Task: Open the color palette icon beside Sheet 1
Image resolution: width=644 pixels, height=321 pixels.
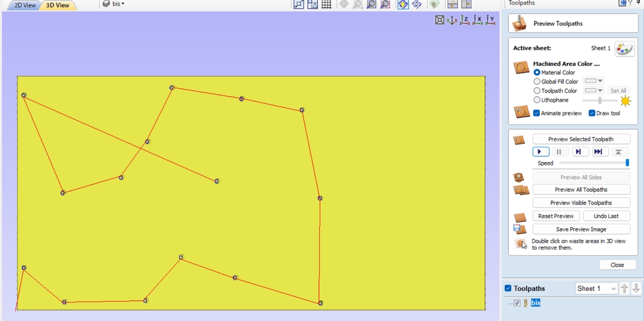Action: click(624, 48)
